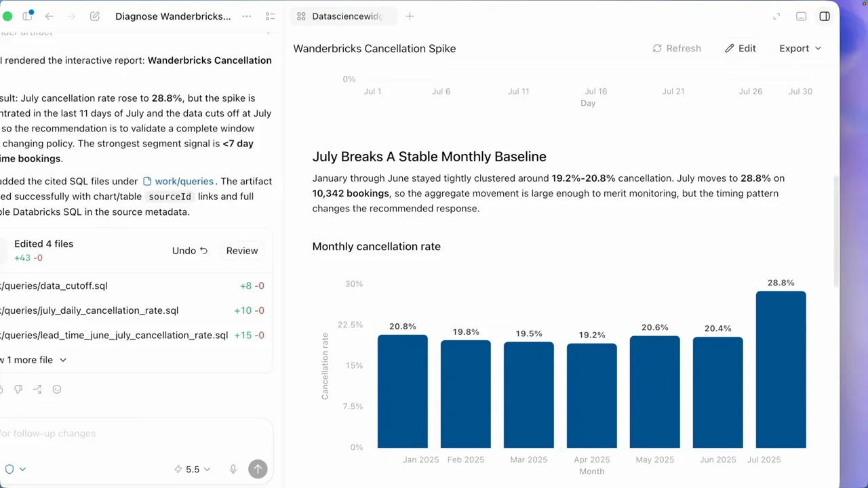Click the microphone dictation icon

233,469
